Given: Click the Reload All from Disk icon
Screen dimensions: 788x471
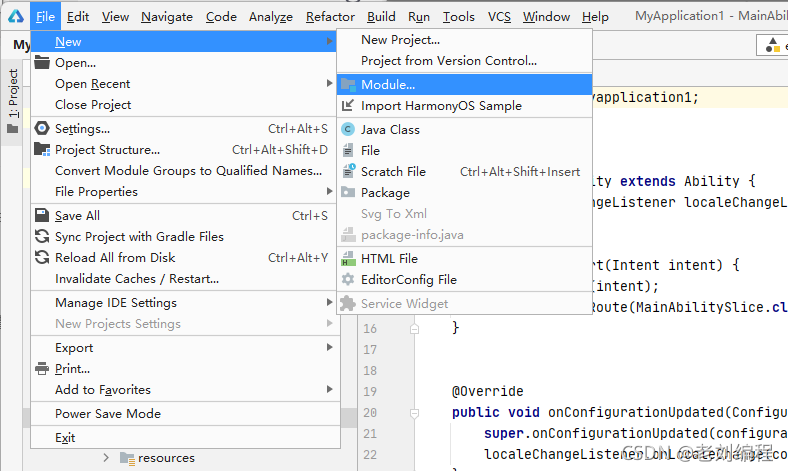Looking at the screenshot, I should pyautogui.click(x=42, y=257).
